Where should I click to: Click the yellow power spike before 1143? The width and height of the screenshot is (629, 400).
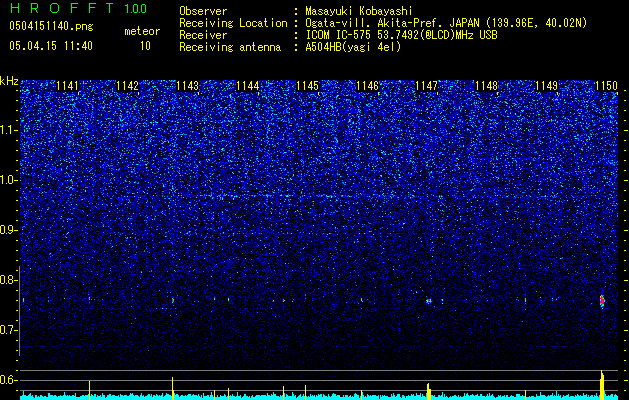click(x=172, y=388)
